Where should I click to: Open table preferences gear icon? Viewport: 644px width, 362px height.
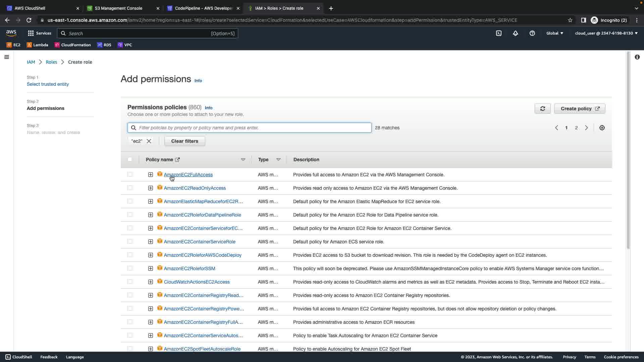(602, 128)
